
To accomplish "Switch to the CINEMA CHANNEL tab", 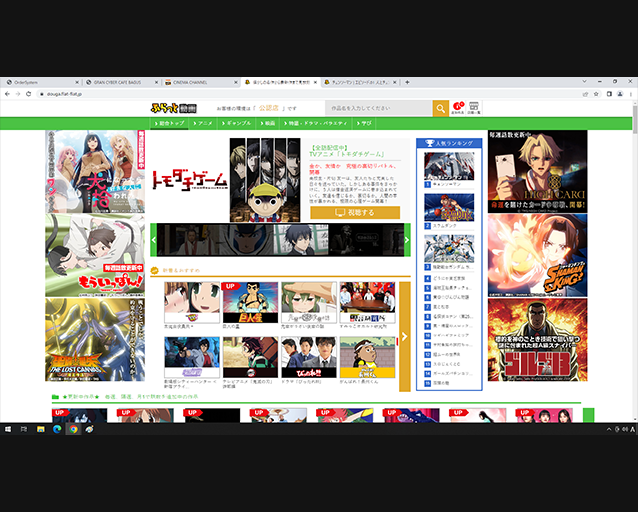I will [199, 82].
